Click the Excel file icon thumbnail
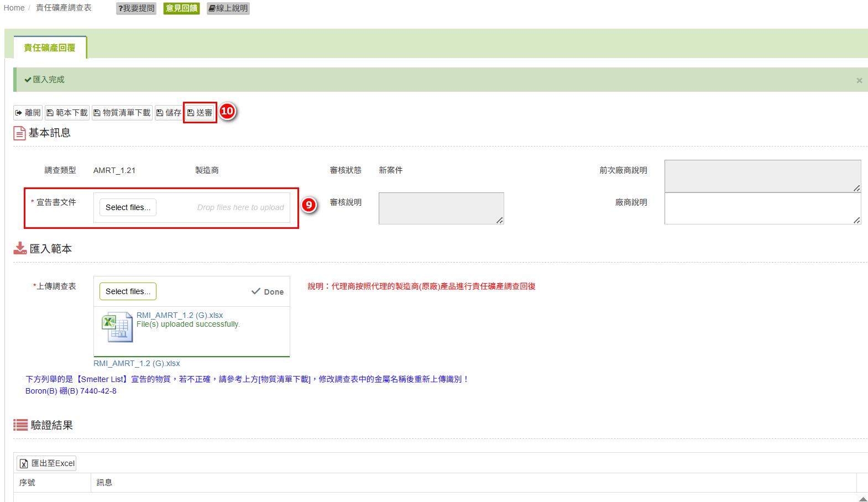This screenshot has height=502, width=868. point(117,327)
